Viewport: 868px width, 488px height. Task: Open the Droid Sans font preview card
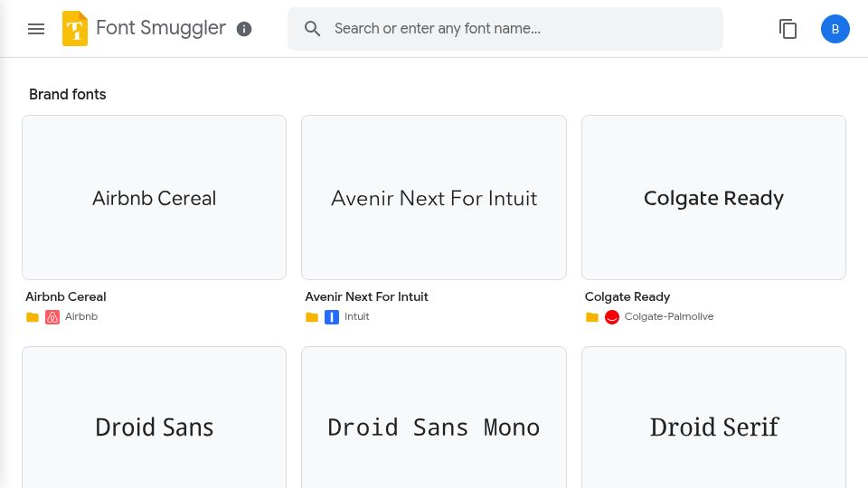(154, 418)
